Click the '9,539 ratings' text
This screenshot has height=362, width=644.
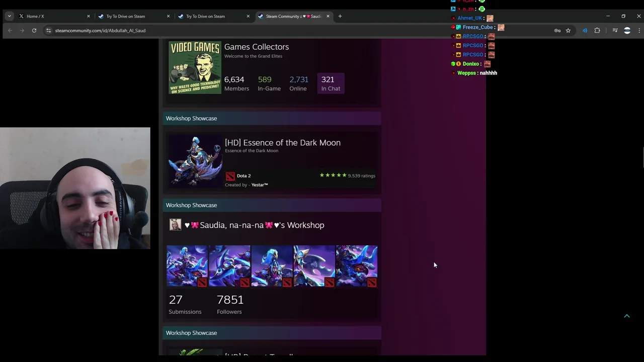click(x=361, y=176)
